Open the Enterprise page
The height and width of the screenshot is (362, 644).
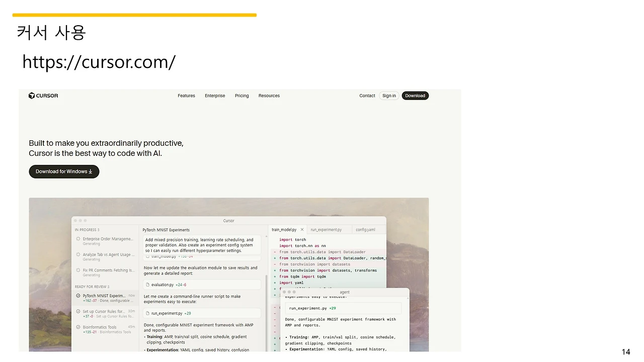(x=215, y=96)
